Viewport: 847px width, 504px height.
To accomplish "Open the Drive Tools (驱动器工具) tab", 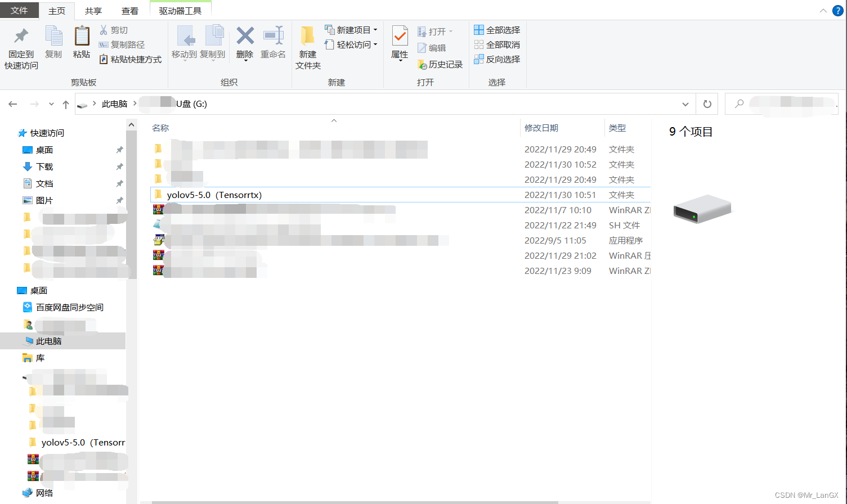I will [x=180, y=11].
